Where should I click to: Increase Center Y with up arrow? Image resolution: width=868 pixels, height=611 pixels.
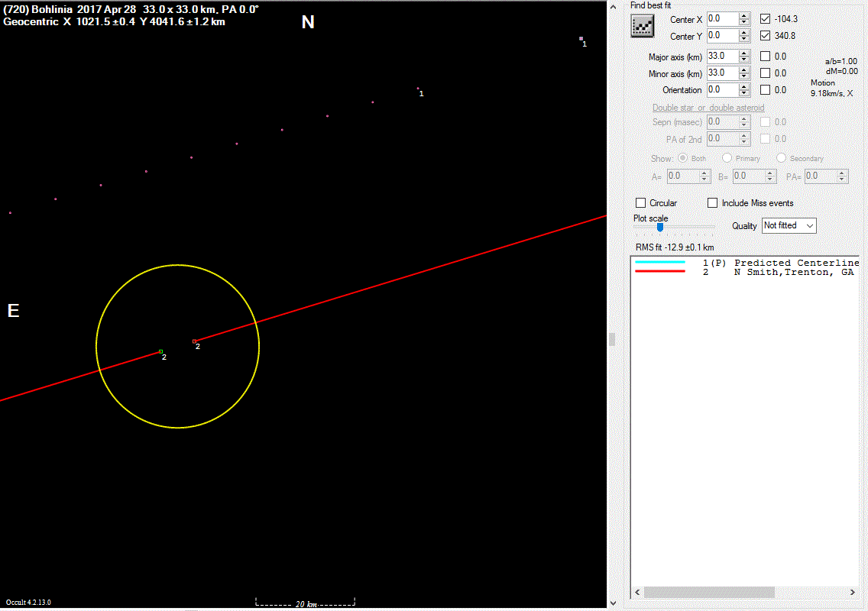pos(744,33)
